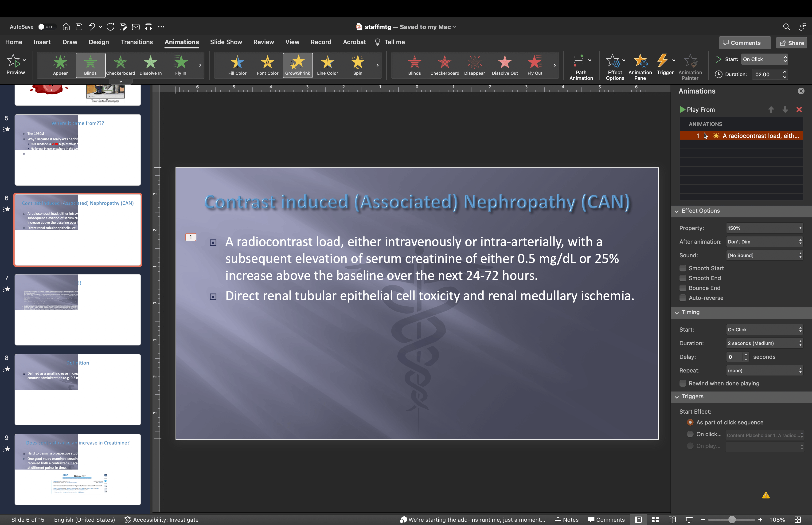
Task: Collapse the Timing section
Action: click(677, 313)
